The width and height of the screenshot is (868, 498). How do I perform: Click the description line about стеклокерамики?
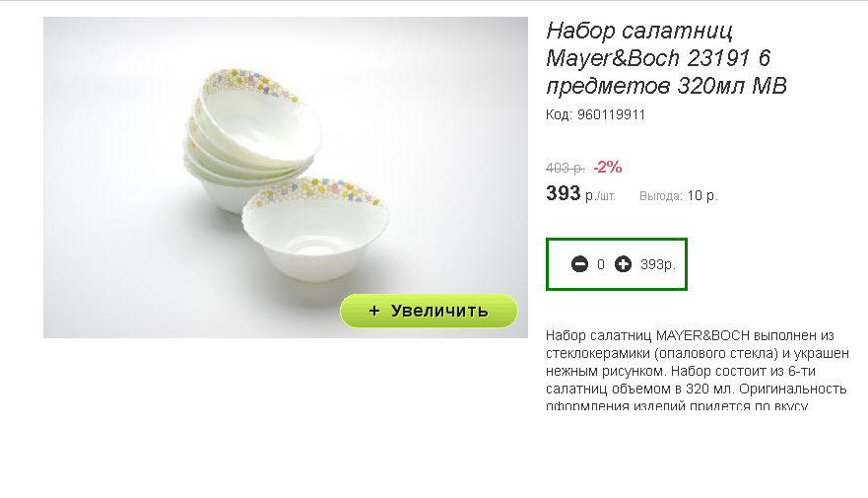point(698,353)
